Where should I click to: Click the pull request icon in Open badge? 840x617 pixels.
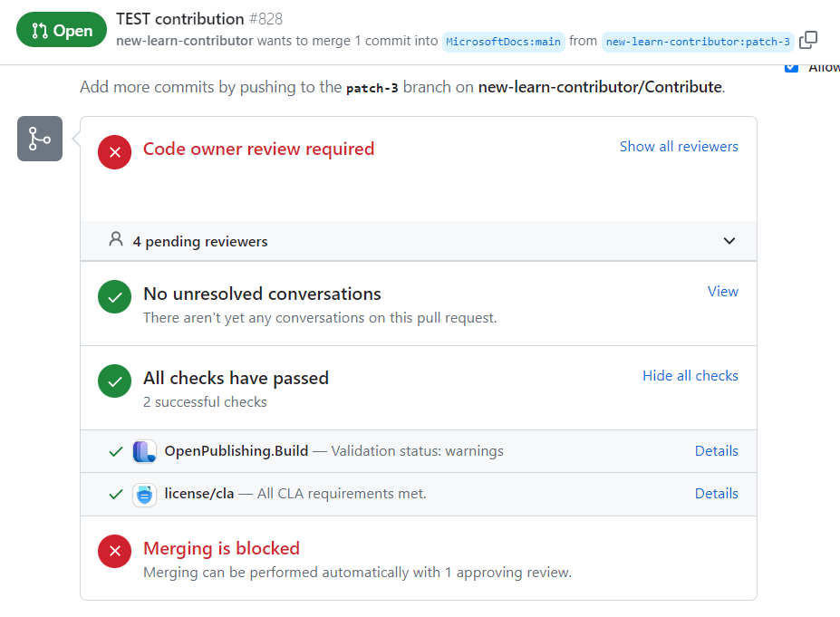click(x=40, y=31)
